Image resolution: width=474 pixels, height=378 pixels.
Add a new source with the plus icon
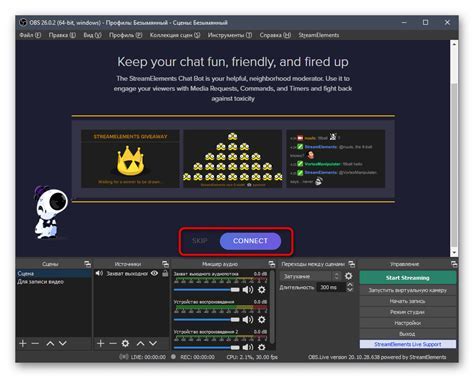click(100, 343)
